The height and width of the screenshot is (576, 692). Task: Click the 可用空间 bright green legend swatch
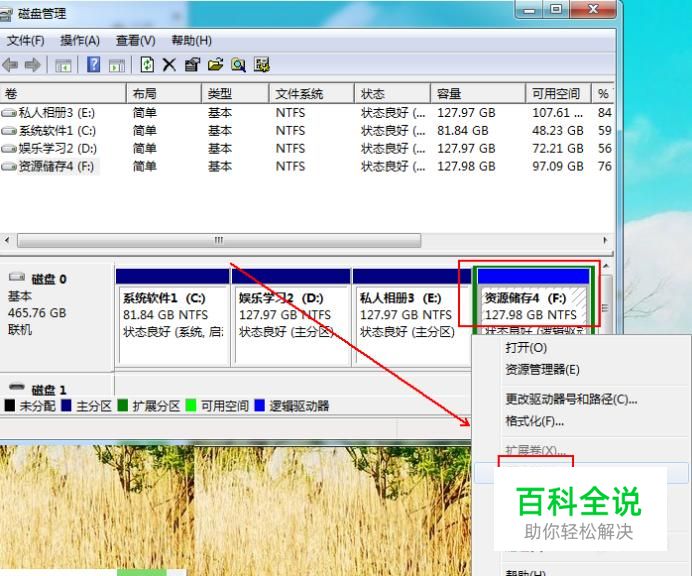click(x=191, y=405)
